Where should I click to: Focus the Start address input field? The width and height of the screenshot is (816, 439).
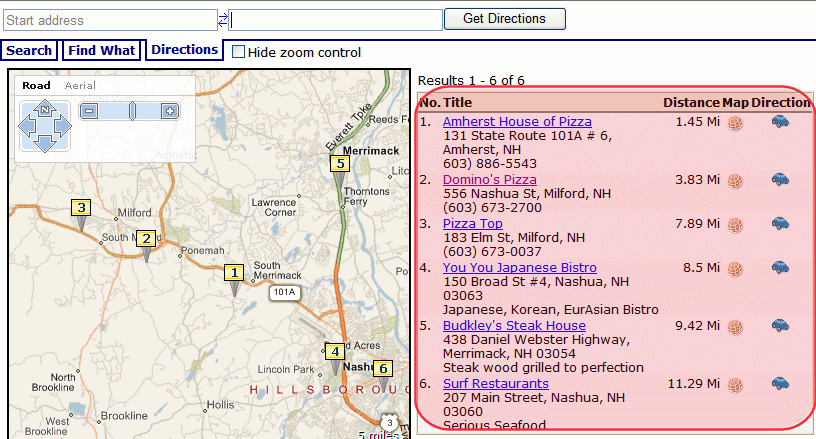110,20
